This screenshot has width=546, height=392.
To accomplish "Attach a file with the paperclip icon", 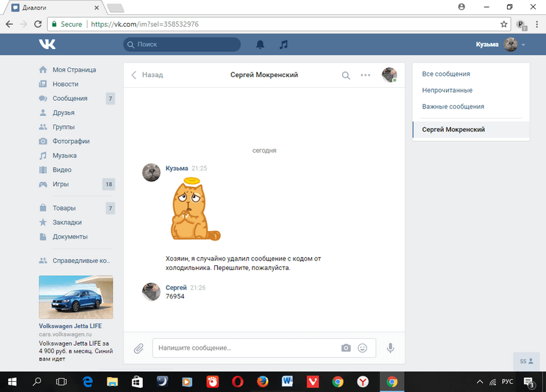I will click(139, 348).
